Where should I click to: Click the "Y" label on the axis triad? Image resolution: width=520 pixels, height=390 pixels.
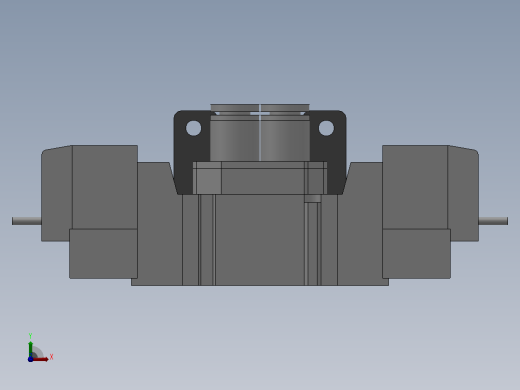30,336
